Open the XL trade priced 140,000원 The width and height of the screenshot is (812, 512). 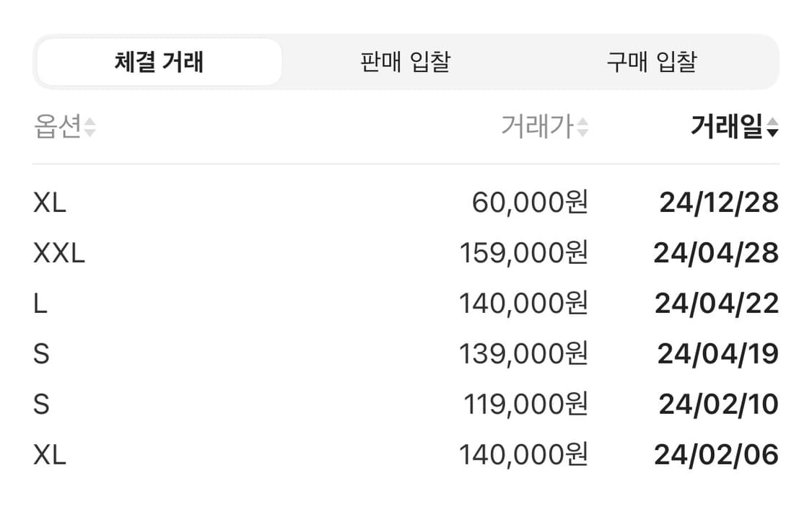point(404,456)
